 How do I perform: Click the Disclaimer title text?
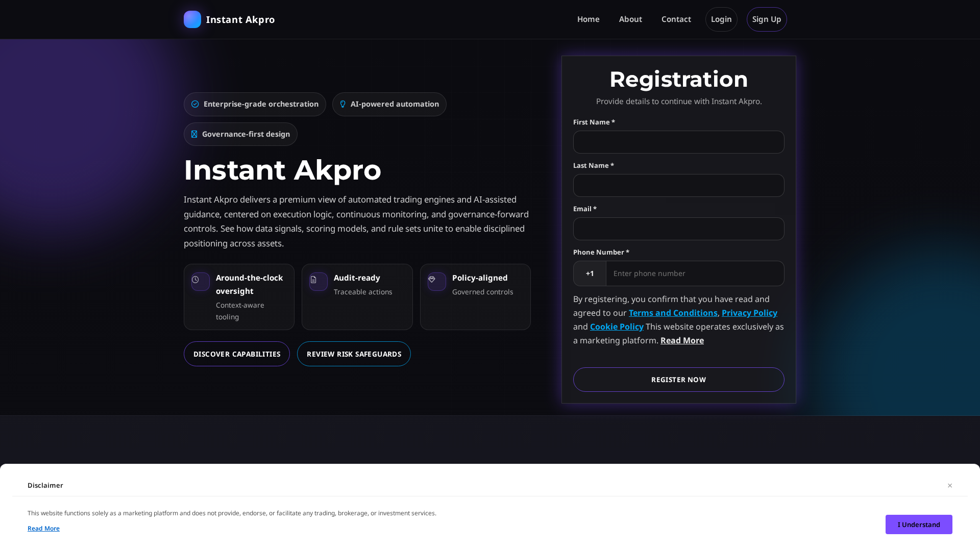tap(45, 485)
